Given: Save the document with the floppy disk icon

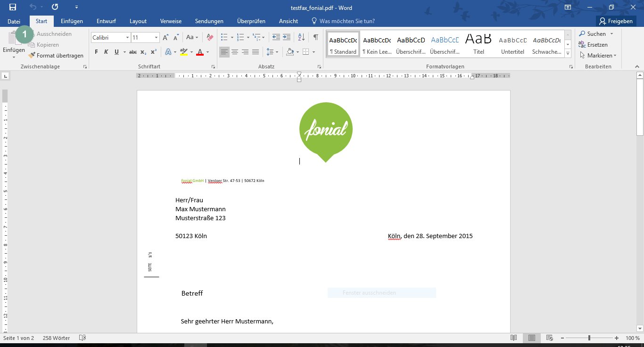Looking at the screenshot, I should [13, 7].
